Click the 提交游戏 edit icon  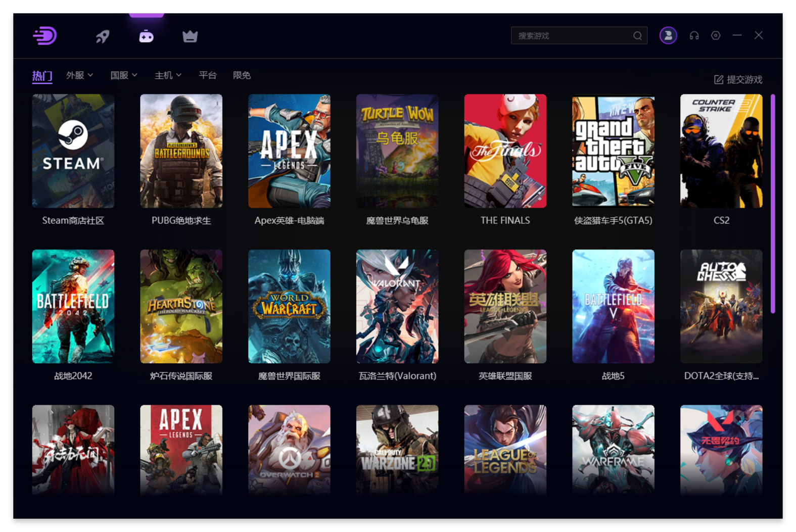[x=719, y=79]
